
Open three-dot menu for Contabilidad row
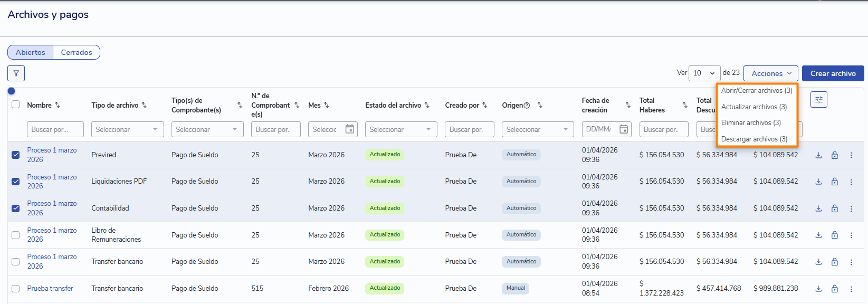pos(851,208)
